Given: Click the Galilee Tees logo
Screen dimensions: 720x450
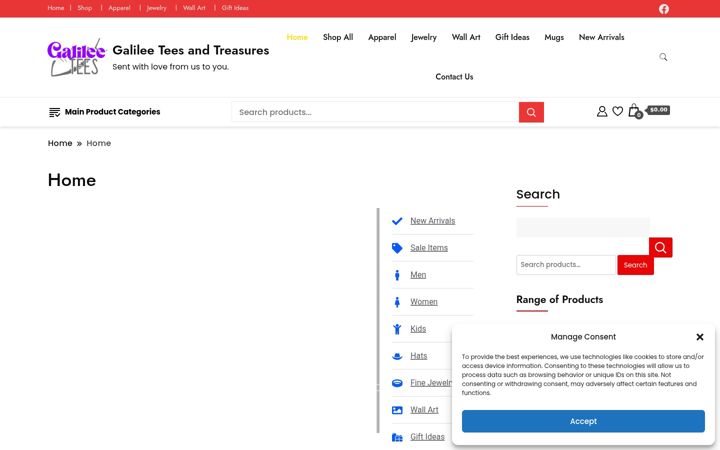Looking at the screenshot, I should pyautogui.click(x=77, y=57).
